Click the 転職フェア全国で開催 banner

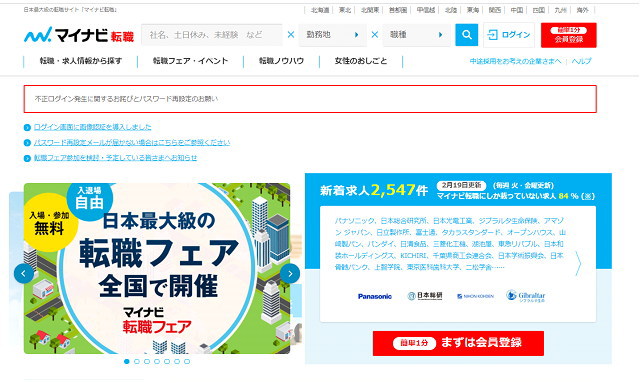(x=157, y=268)
